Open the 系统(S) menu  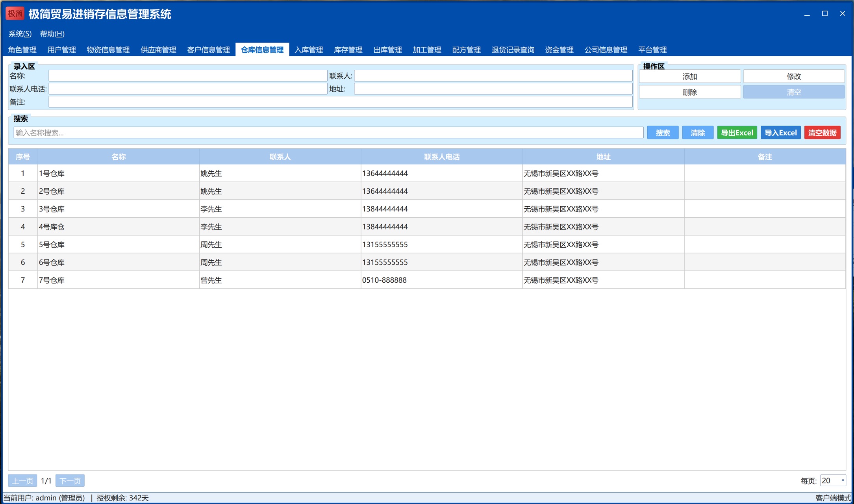pos(20,34)
